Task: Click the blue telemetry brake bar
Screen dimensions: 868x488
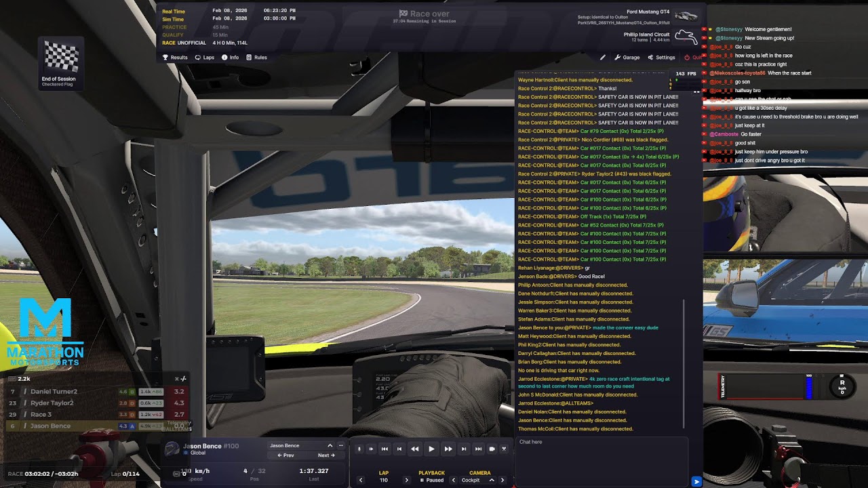Action: click(x=808, y=387)
